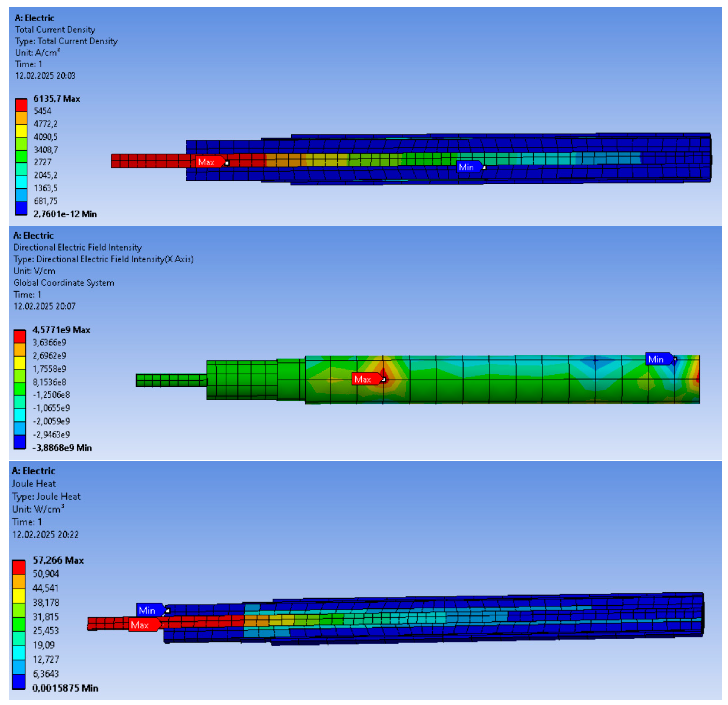Click blue bottom swatch of Current Density legend
The image size is (728, 705).
pyautogui.click(x=21, y=208)
